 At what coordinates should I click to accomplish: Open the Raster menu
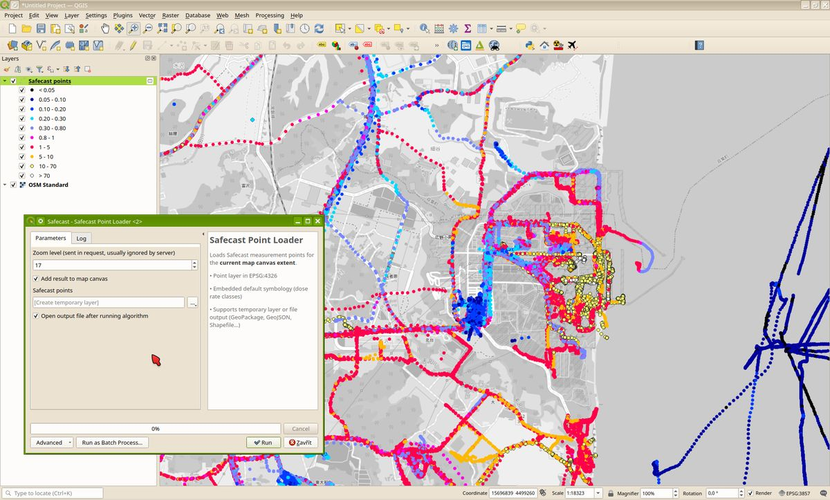(170, 15)
